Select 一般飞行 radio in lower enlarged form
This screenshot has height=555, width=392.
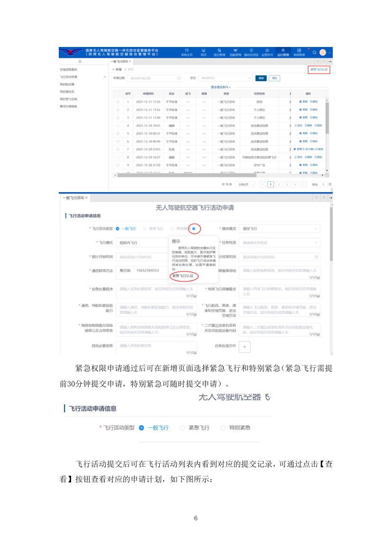click(141, 427)
